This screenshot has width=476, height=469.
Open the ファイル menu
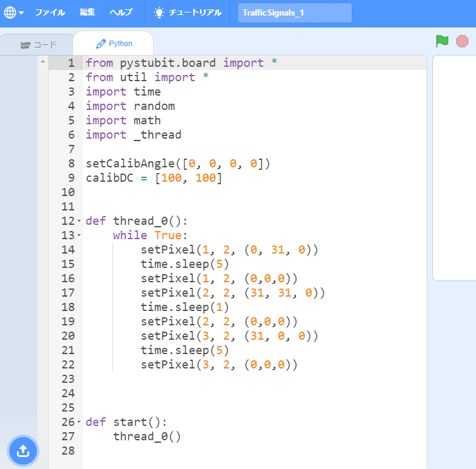[x=50, y=12]
